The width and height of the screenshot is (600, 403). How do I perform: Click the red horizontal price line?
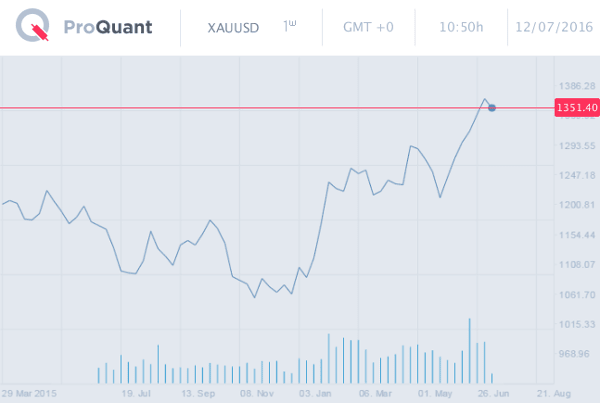[x=250, y=107]
